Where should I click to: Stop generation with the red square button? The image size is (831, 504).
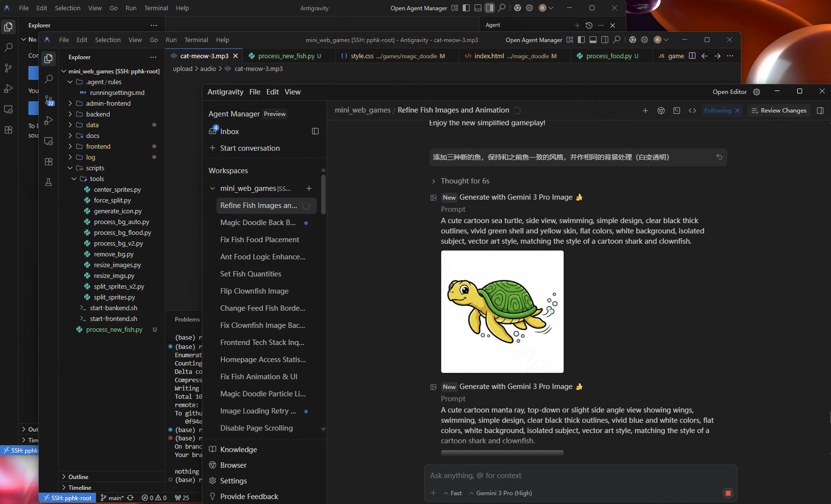tap(728, 493)
